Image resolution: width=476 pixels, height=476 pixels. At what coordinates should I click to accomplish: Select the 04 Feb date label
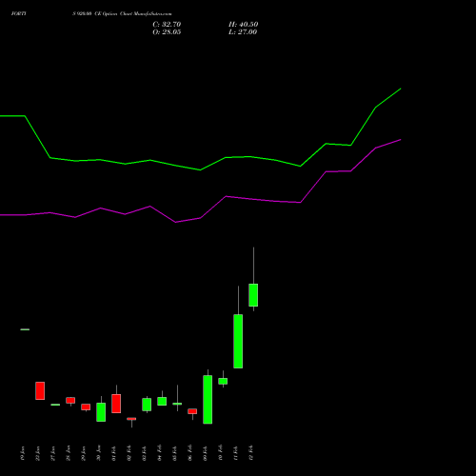(160, 453)
